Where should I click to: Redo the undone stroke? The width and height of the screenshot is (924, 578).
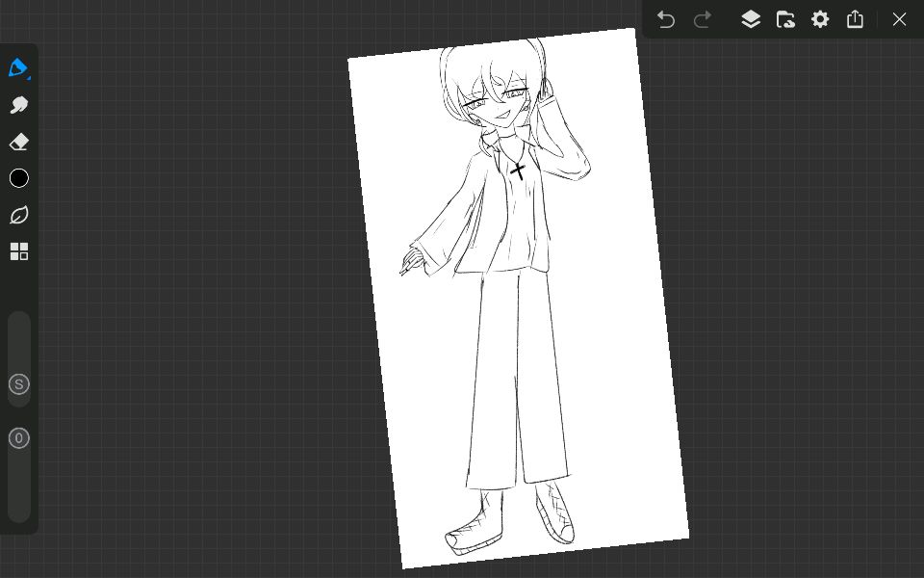point(703,19)
